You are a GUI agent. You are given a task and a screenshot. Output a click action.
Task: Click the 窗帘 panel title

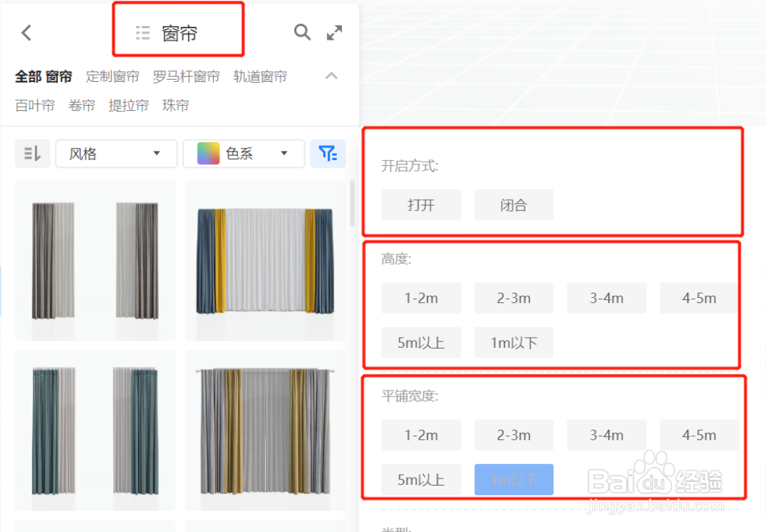(179, 33)
